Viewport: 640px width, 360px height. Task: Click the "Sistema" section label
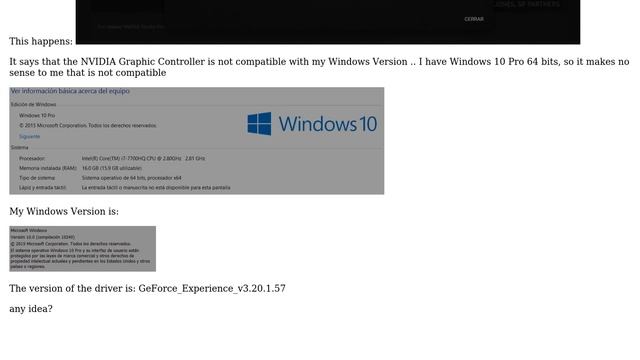click(20, 147)
